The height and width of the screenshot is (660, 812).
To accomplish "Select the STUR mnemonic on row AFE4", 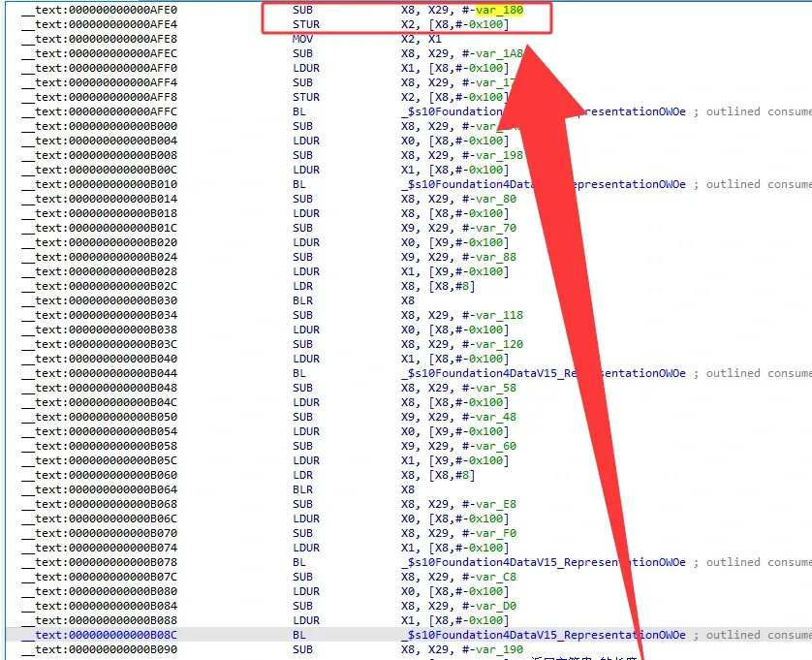I will pyautogui.click(x=306, y=24).
